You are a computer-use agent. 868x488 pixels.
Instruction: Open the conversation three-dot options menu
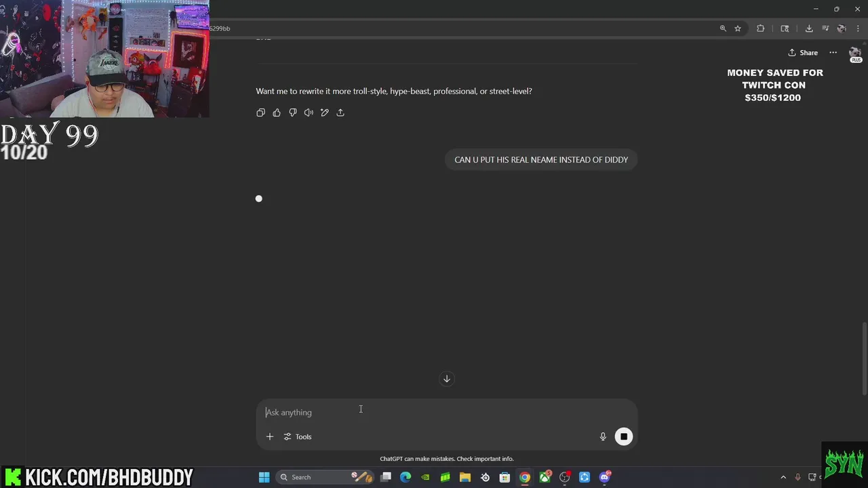[833, 53]
